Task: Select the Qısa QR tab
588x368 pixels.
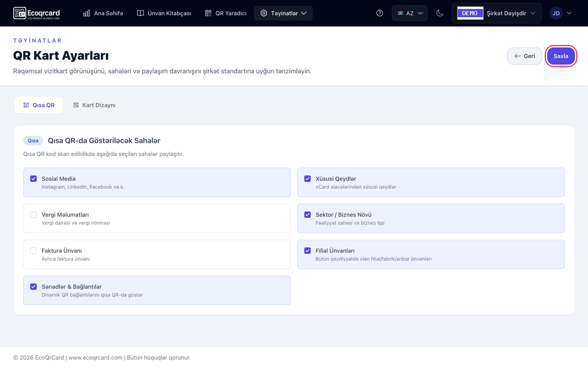Action: click(x=39, y=105)
